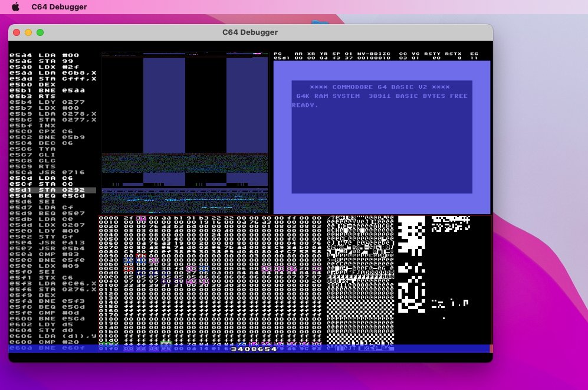
Task: Close the C64 Debugger window
Action: point(17,32)
